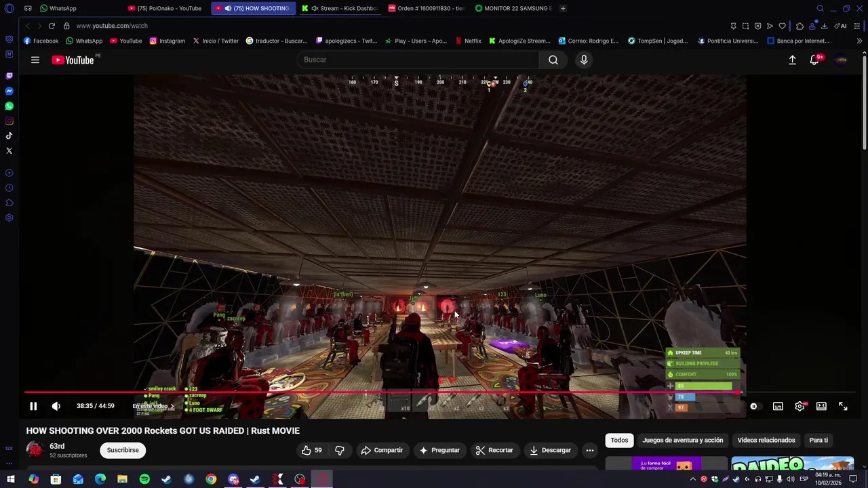The width and height of the screenshot is (868, 488).
Task: Open Opera sidebar settings gear
Action: coord(9,218)
